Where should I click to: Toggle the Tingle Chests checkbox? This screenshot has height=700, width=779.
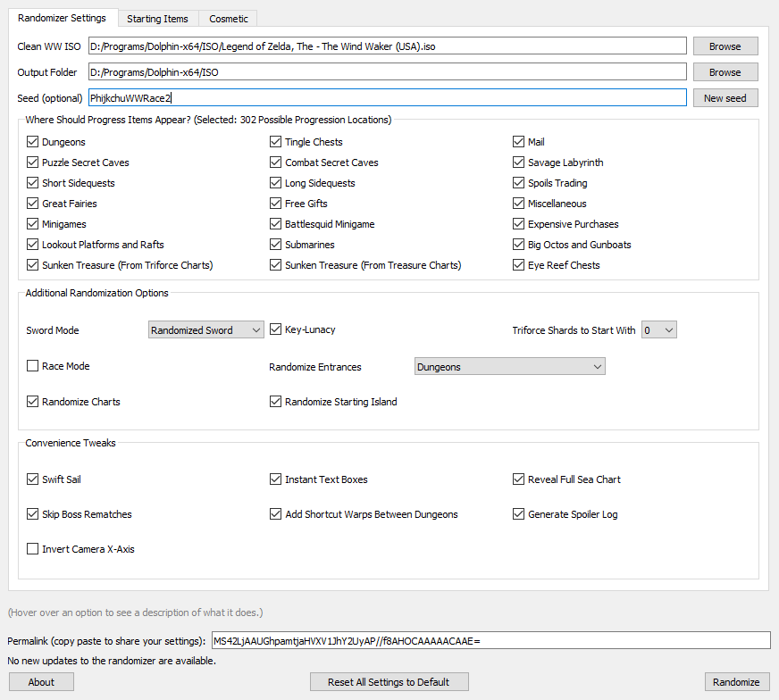[275, 141]
